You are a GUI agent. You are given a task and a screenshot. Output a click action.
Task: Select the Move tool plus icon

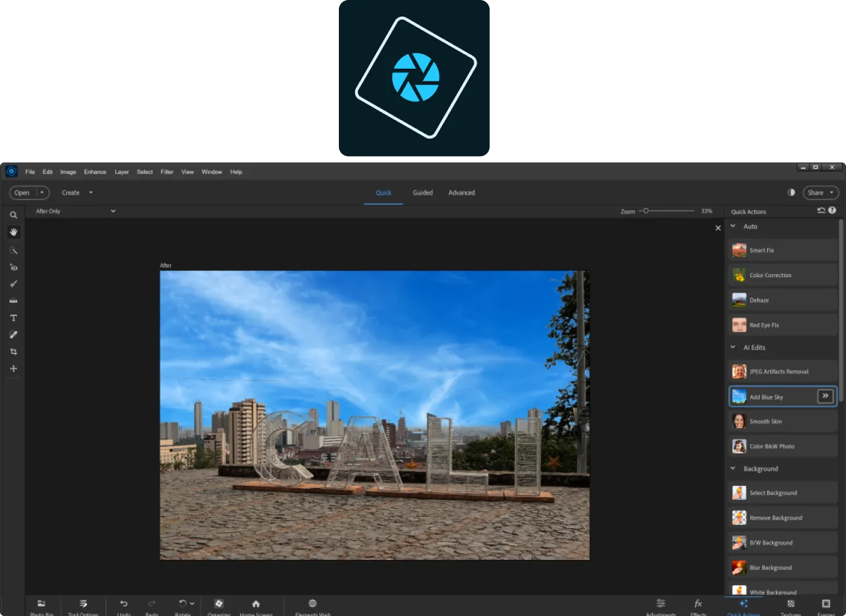tap(13, 368)
